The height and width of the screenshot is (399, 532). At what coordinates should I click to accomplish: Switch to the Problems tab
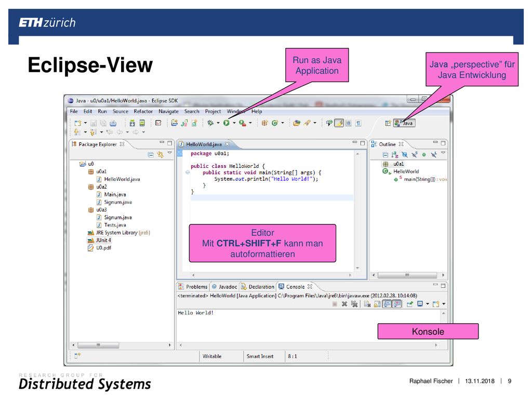coord(193,287)
